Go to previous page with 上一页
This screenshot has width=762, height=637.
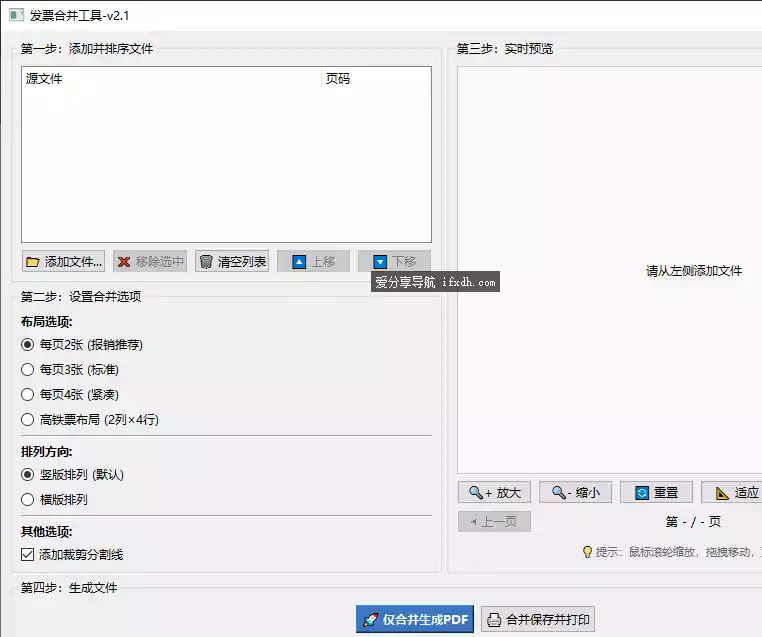coord(494,521)
